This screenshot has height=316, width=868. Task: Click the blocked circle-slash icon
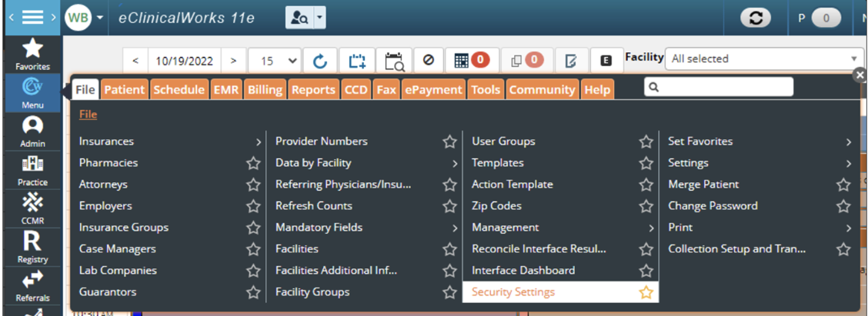(x=428, y=60)
